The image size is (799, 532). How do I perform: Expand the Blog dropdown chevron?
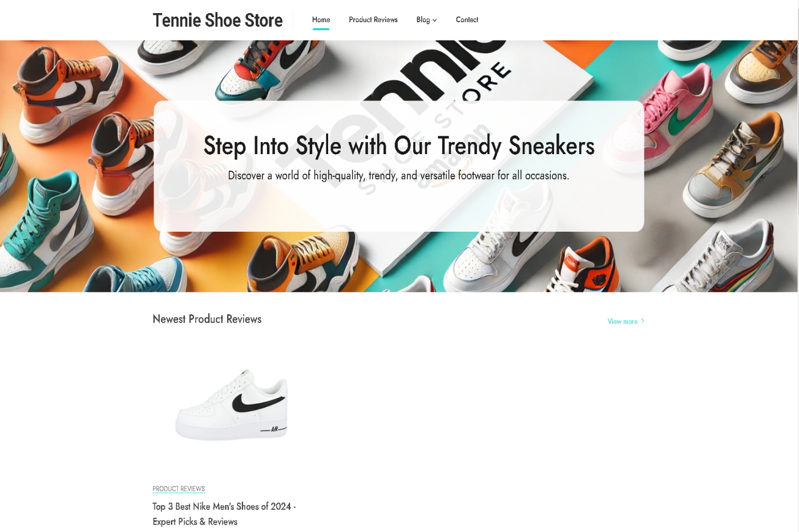(434, 20)
